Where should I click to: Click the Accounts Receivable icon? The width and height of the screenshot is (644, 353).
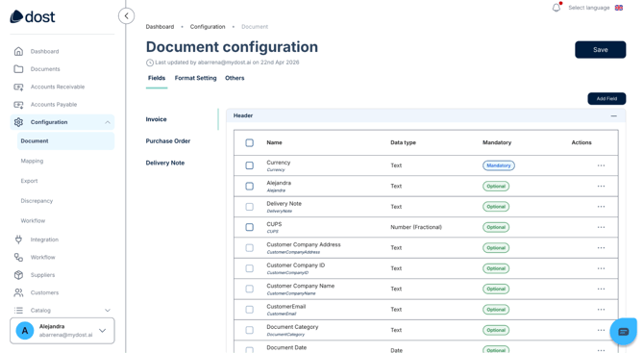coord(18,87)
